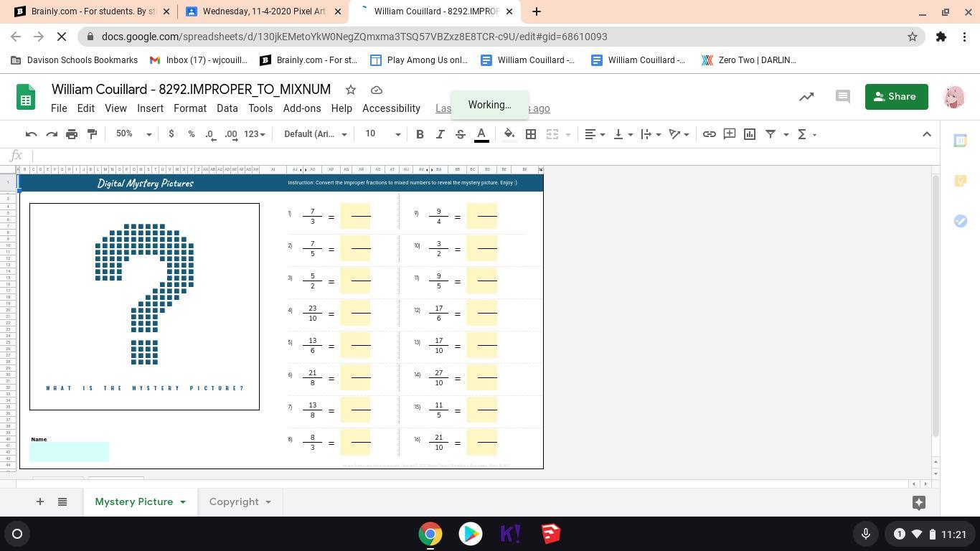Image resolution: width=980 pixels, height=551 pixels.
Task: Open the Inbox (17) bookmark
Action: (x=199, y=60)
